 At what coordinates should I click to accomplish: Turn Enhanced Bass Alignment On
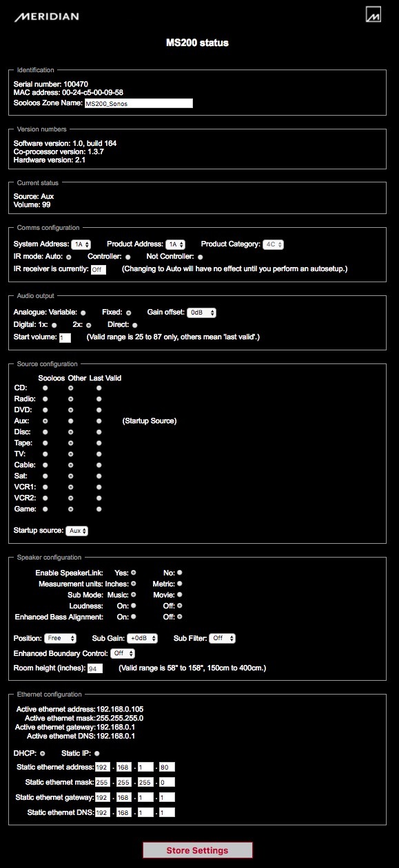(x=134, y=616)
